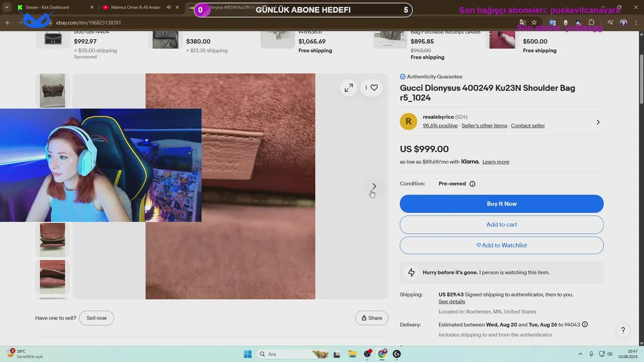Viewport: 644px width, 362px height.
Task: Go back with browser back arrow
Action: (8, 23)
